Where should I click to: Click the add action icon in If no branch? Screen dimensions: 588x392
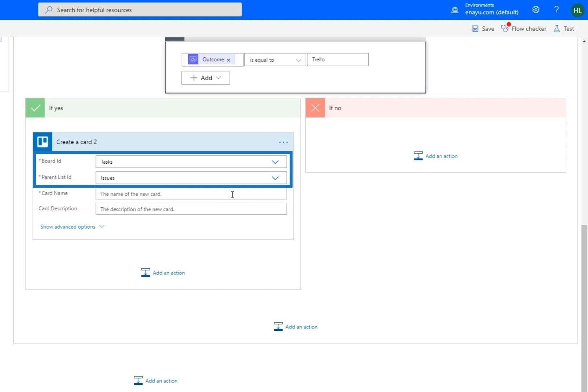click(418, 156)
